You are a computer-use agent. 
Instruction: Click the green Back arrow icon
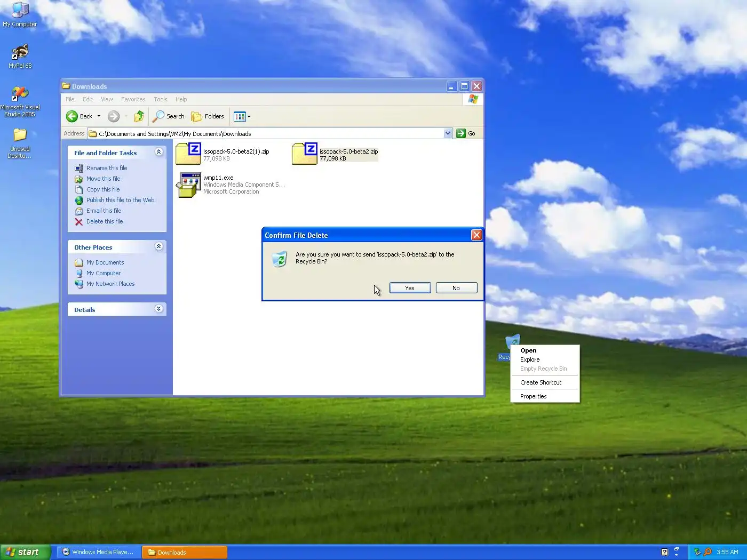point(72,116)
